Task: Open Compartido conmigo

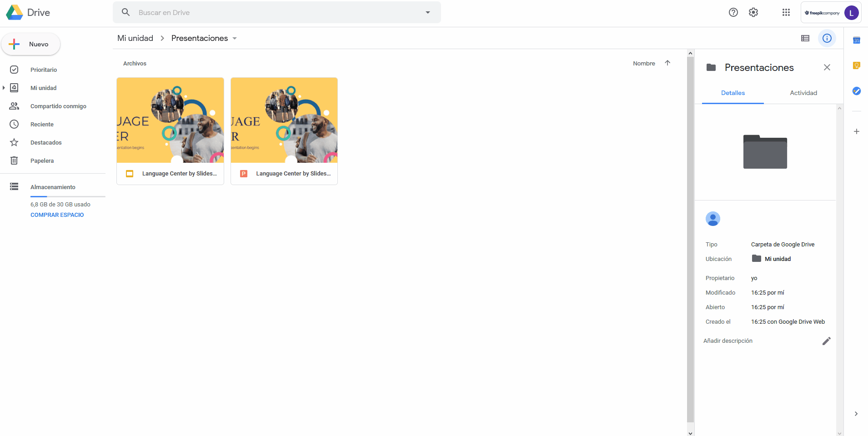Action: pos(58,106)
